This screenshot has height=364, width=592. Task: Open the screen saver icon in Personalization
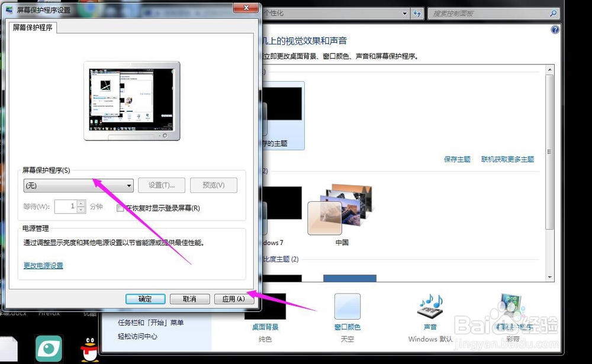[x=512, y=306]
